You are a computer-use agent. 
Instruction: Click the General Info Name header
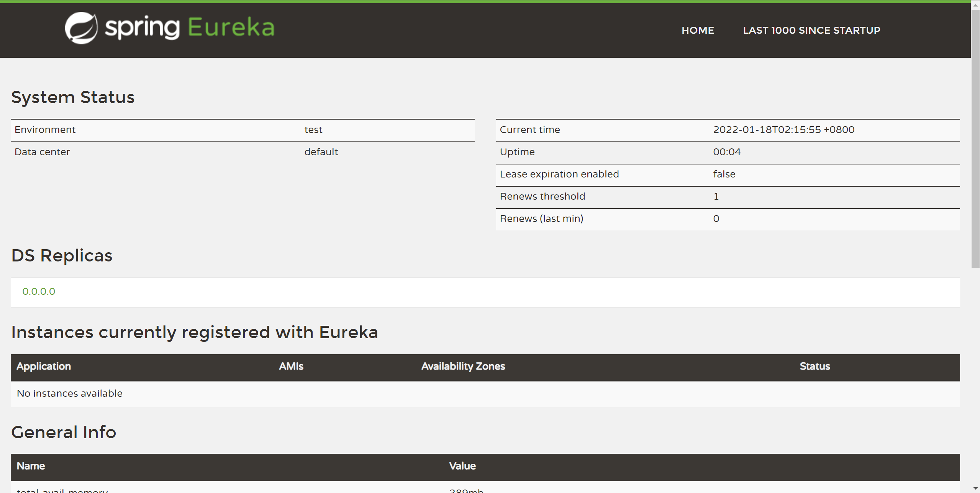[x=31, y=466]
